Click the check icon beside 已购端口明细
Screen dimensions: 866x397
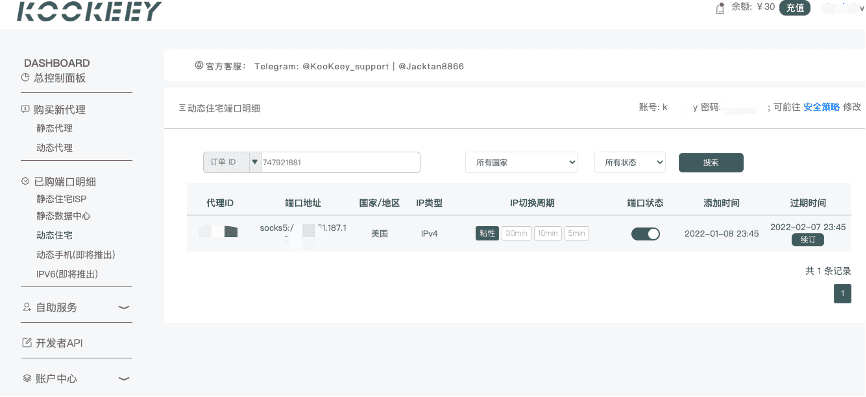pyautogui.click(x=25, y=181)
